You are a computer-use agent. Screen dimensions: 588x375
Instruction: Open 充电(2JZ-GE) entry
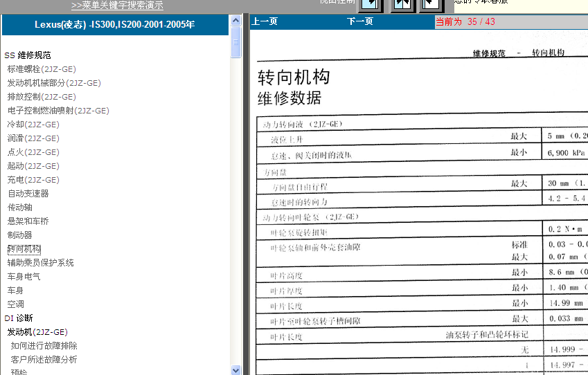click(x=33, y=180)
